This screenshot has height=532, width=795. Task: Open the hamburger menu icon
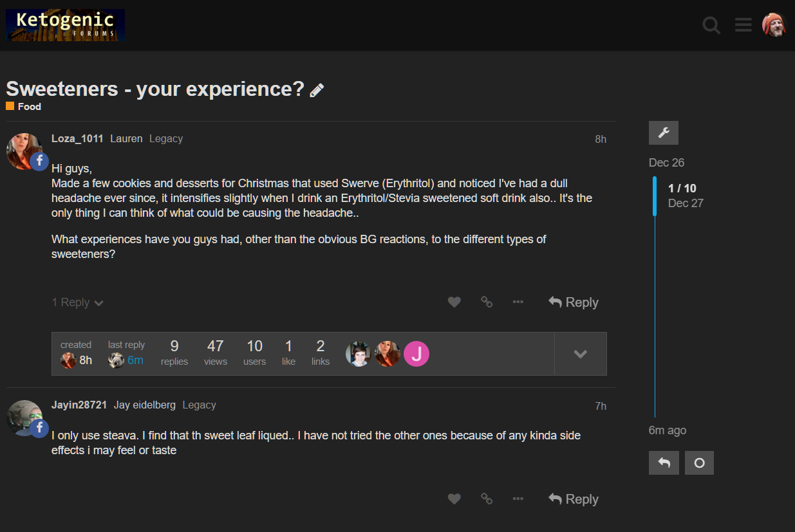click(744, 25)
